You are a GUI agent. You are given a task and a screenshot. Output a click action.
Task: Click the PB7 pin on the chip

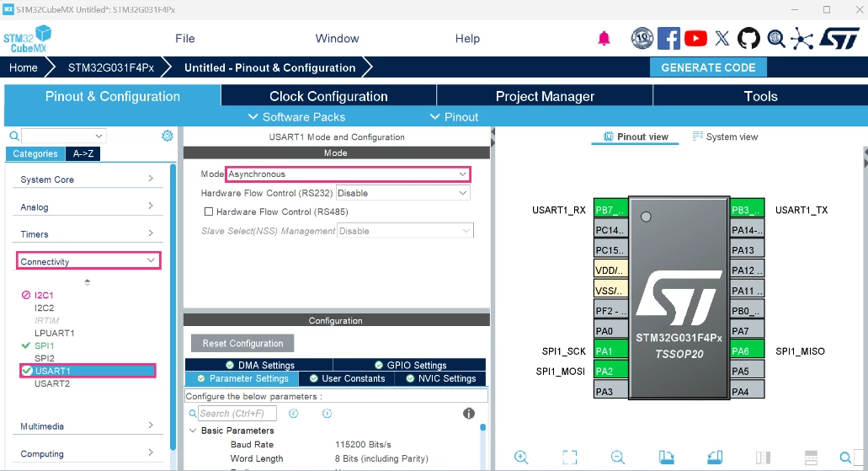pyautogui.click(x=610, y=210)
